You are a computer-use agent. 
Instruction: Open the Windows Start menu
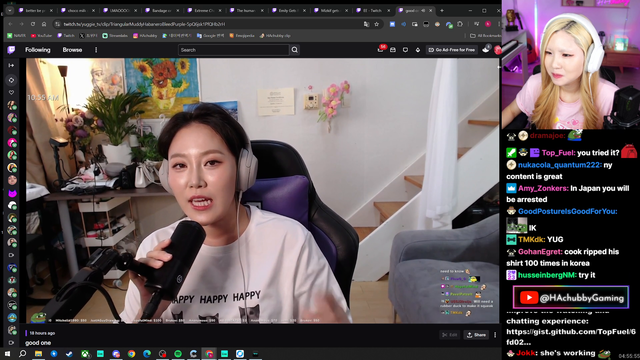[x=7, y=353]
